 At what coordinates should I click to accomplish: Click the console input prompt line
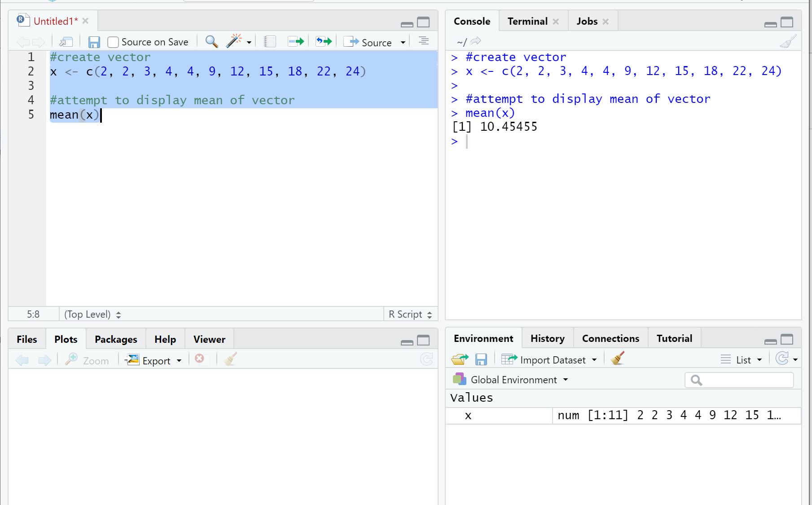(x=624, y=142)
